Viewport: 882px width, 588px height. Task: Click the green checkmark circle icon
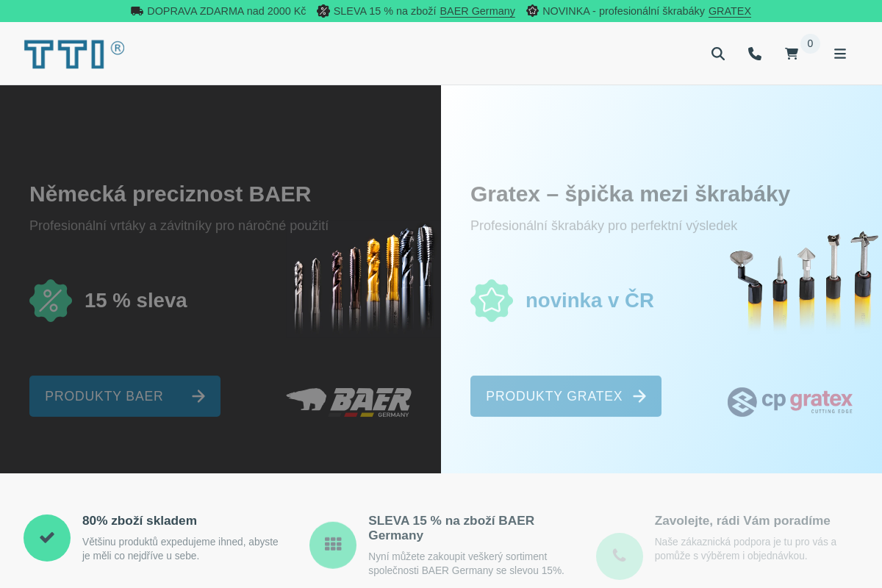[47, 538]
